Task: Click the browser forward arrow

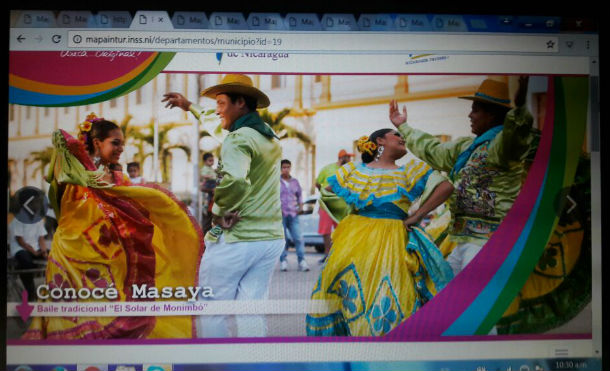Action: click(x=39, y=39)
